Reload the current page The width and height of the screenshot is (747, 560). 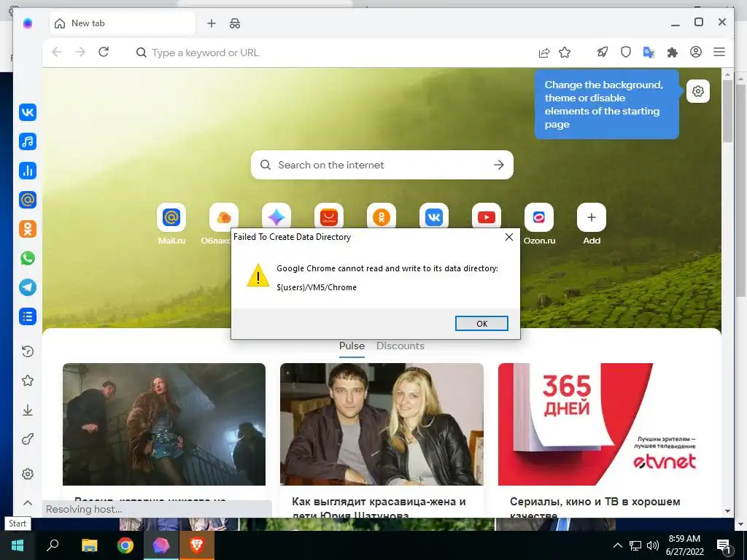click(104, 52)
